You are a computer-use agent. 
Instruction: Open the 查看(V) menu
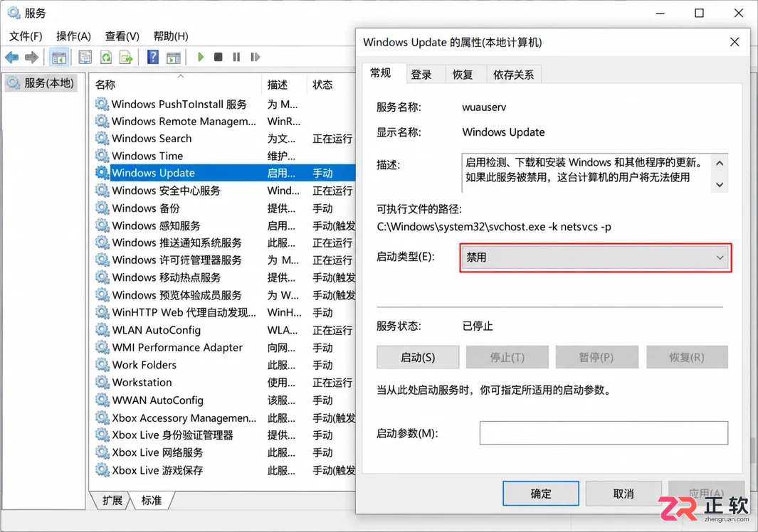(x=122, y=36)
